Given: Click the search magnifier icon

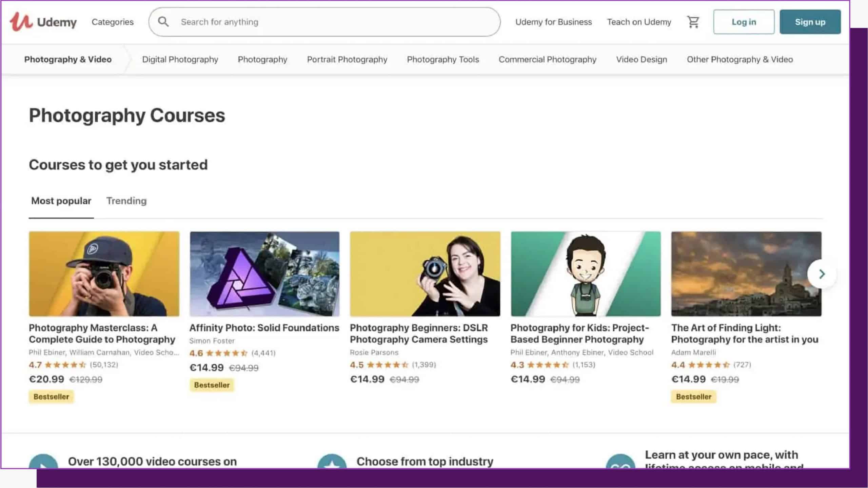Looking at the screenshot, I should [163, 22].
